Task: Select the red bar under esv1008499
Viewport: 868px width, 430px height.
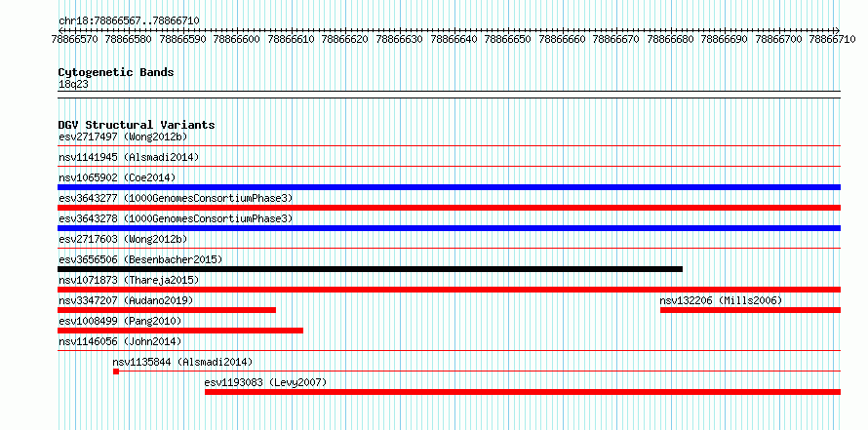Action: click(180, 331)
